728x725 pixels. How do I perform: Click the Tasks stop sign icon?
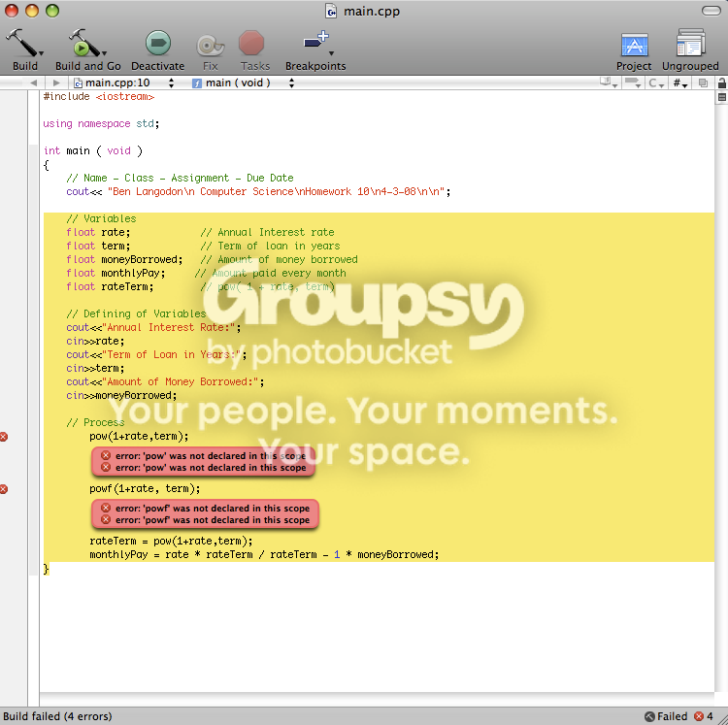(251, 43)
